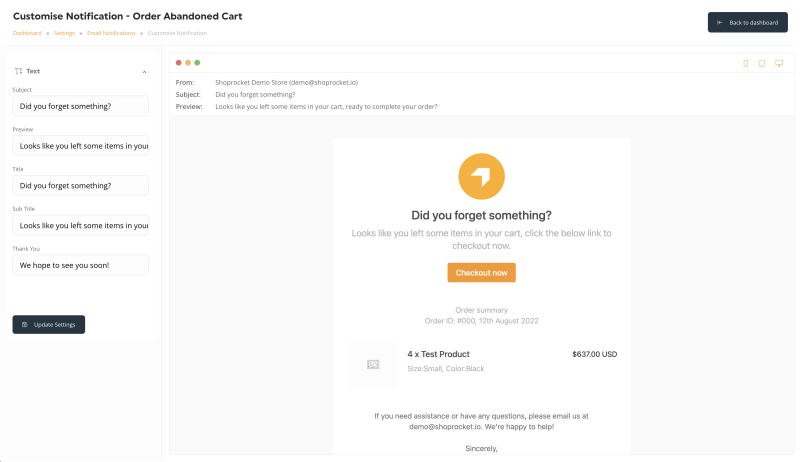This screenshot has height=462, width=800.
Task: Switch to mobile preview icon
Action: [745, 63]
